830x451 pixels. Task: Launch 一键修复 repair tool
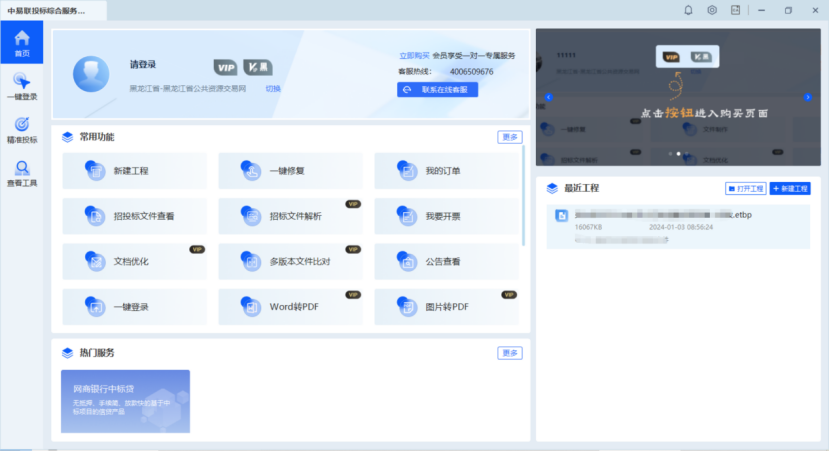[290, 171]
